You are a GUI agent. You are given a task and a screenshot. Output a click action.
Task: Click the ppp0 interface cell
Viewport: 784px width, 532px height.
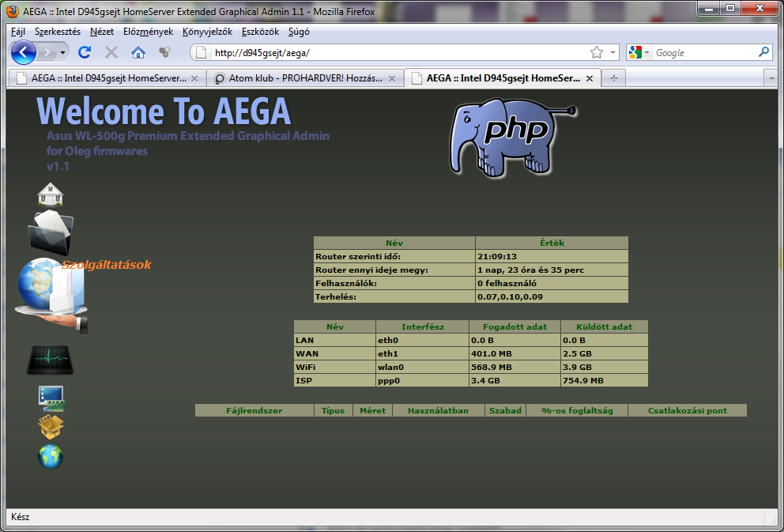click(x=423, y=380)
